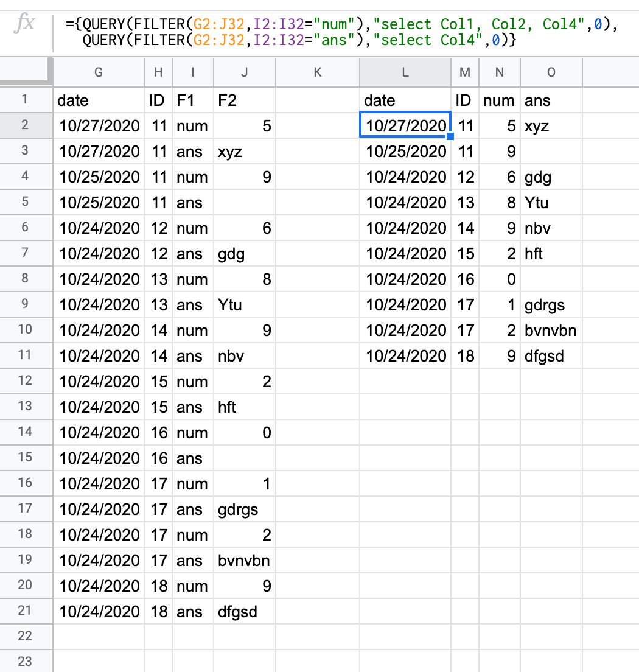
Task: Select column I header
Action: click(x=193, y=72)
